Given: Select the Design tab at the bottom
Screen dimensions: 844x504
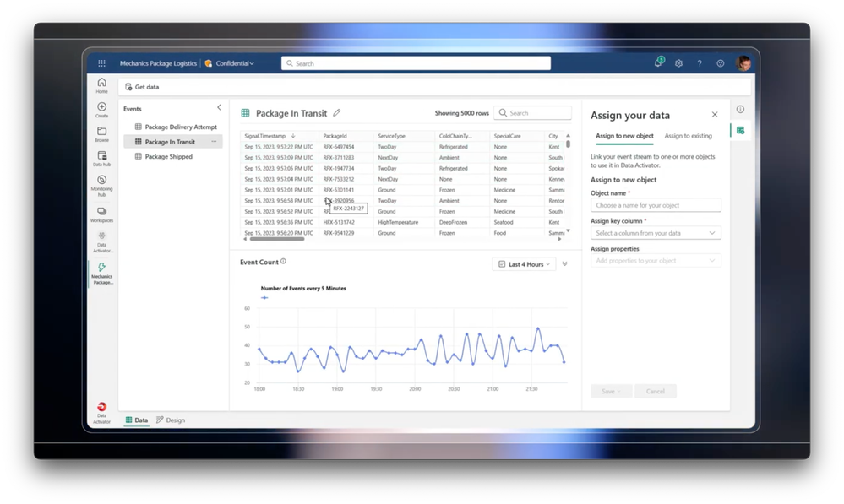Looking at the screenshot, I should click(171, 420).
